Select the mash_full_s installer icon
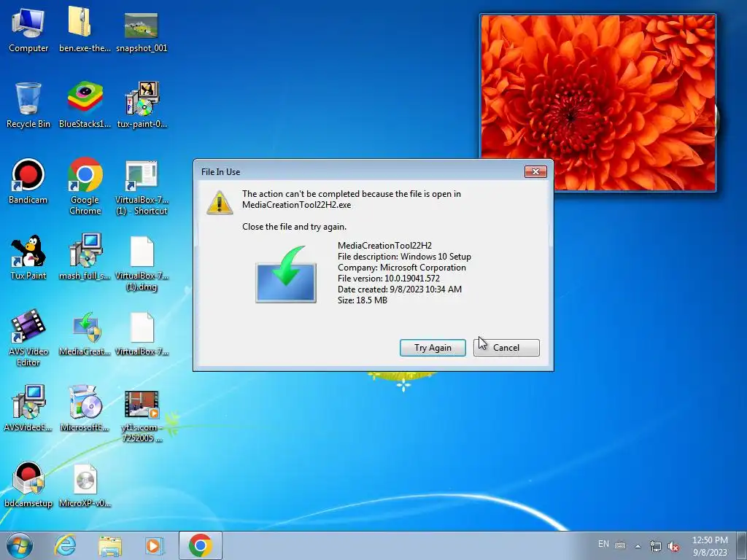This screenshot has height=560, width=747. [85, 257]
